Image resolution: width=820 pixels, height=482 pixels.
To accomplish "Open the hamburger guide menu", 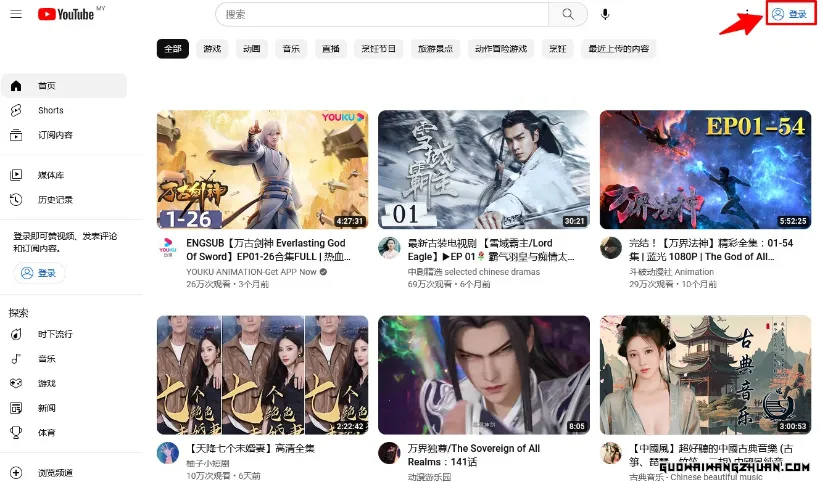I will pyautogui.click(x=16, y=14).
